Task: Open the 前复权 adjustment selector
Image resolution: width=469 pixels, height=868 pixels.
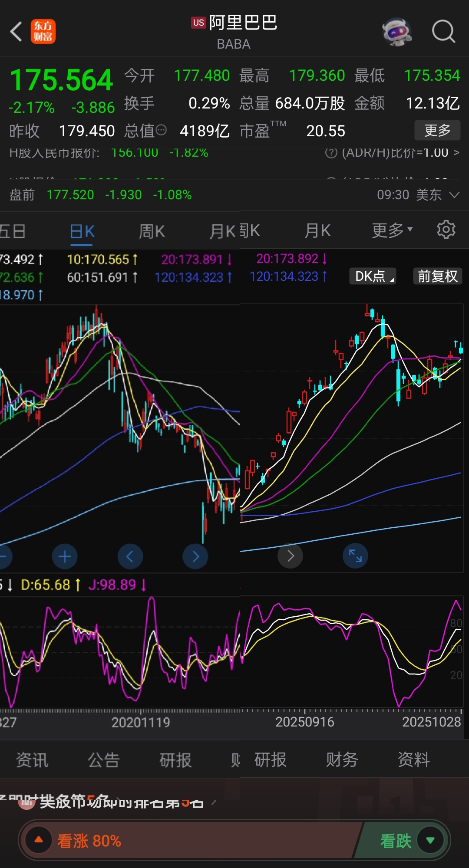Action: 437,276
